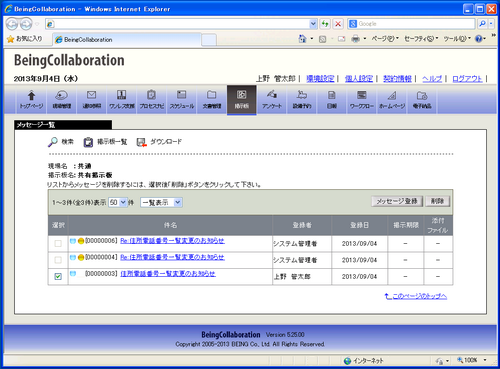
Task: Open the セーフティ(S) menu dropdown
Action: [421, 39]
